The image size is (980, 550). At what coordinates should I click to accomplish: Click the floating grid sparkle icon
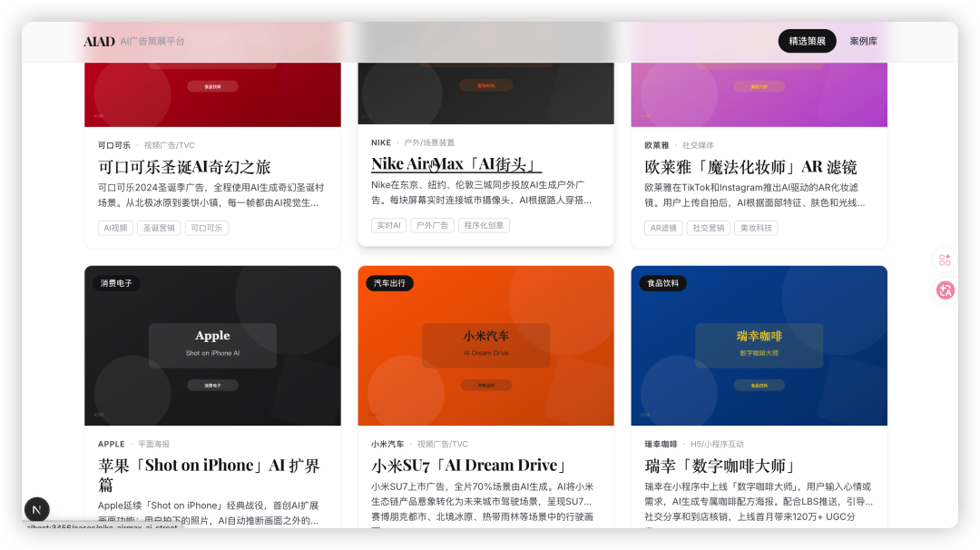945,260
